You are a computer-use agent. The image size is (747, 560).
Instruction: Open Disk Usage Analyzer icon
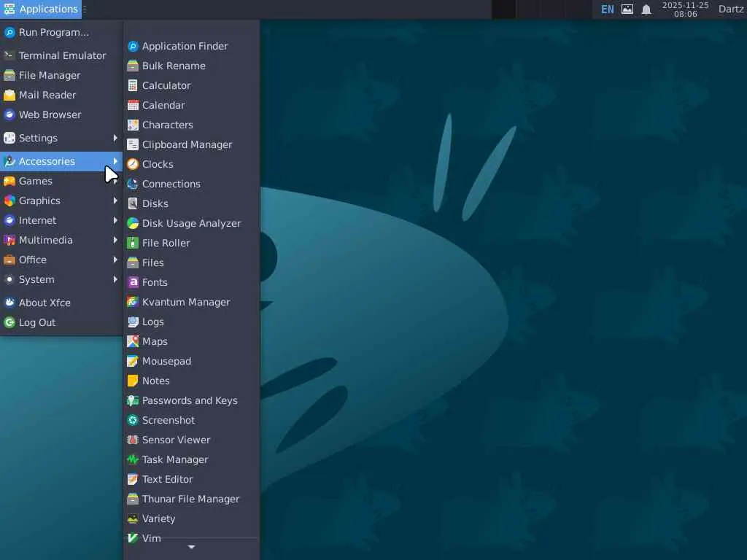click(133, 223)
